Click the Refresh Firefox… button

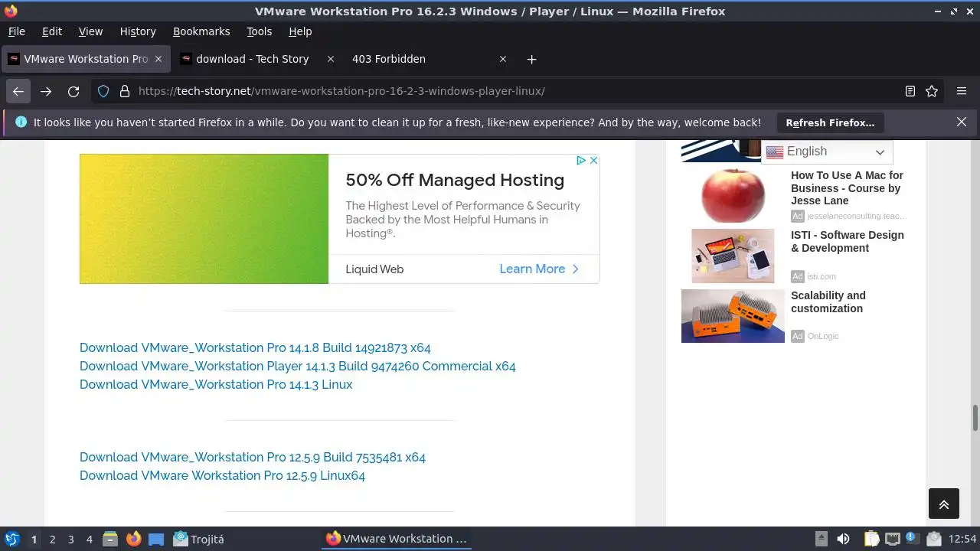pyautogui.click(x=830, y=122)
